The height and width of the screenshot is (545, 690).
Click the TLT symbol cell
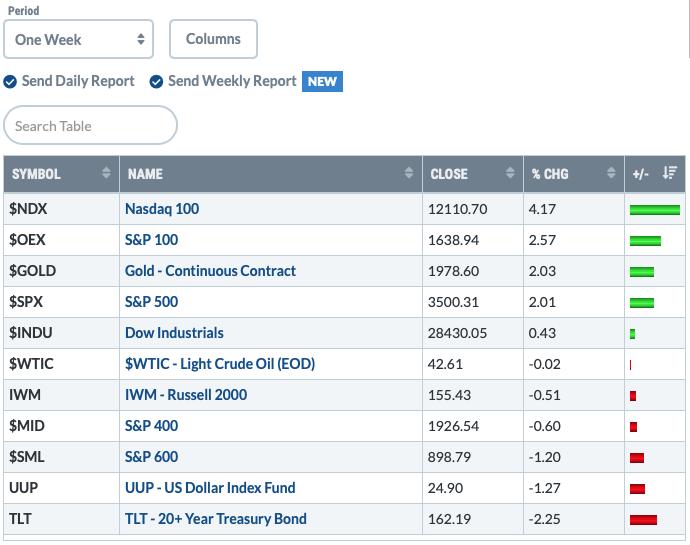click(61, 519)
